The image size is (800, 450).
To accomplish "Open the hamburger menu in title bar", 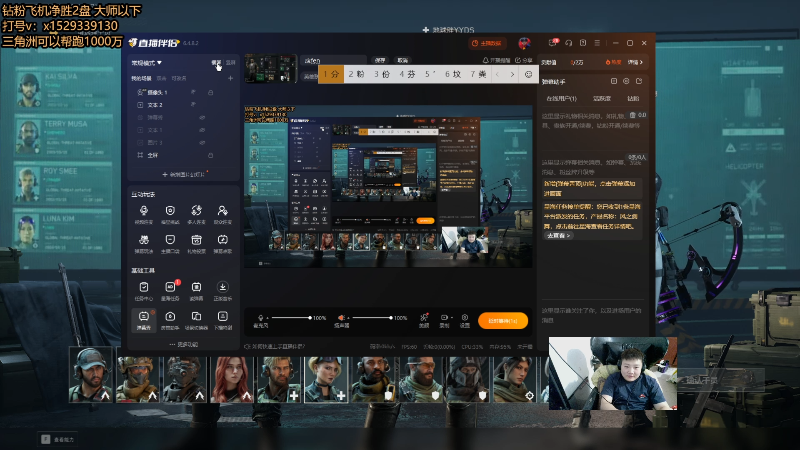I will click(x=597, y=43).
